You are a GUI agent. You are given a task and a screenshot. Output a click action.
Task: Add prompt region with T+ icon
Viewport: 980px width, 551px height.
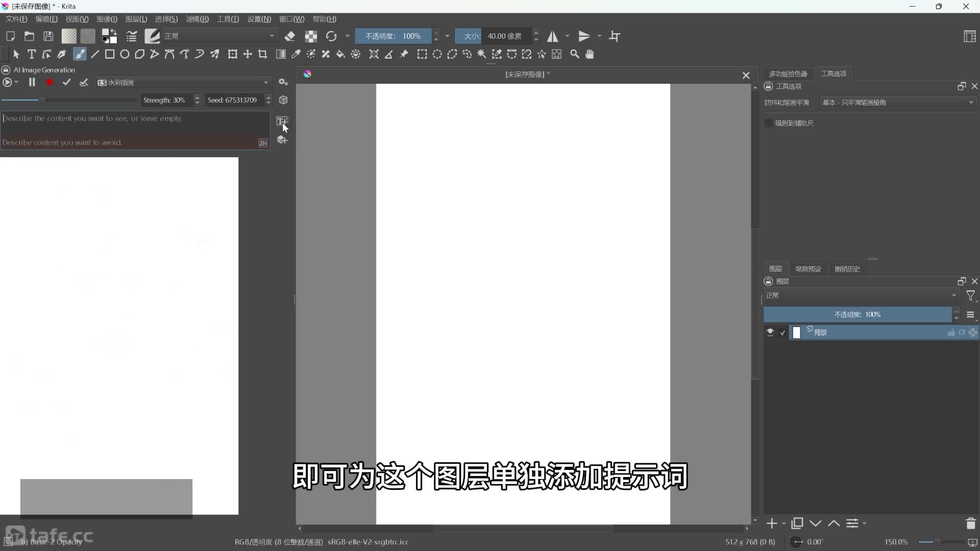coord(282,121)
